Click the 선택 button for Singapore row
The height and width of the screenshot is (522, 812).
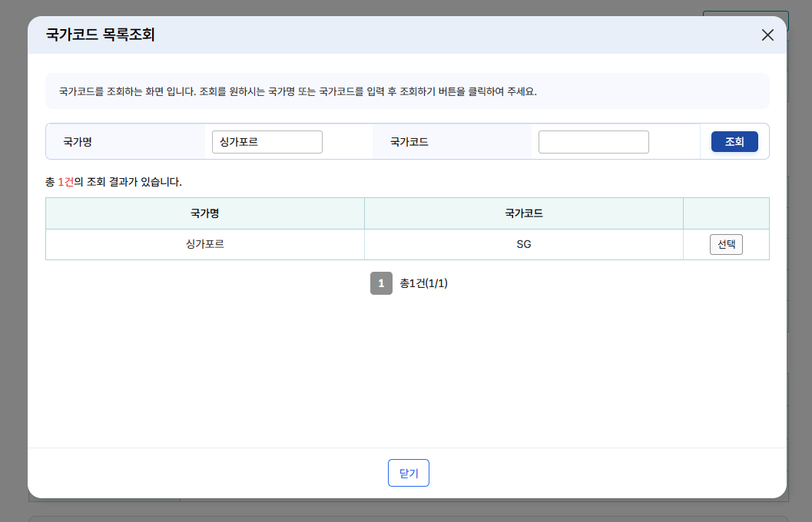[725, 243]
